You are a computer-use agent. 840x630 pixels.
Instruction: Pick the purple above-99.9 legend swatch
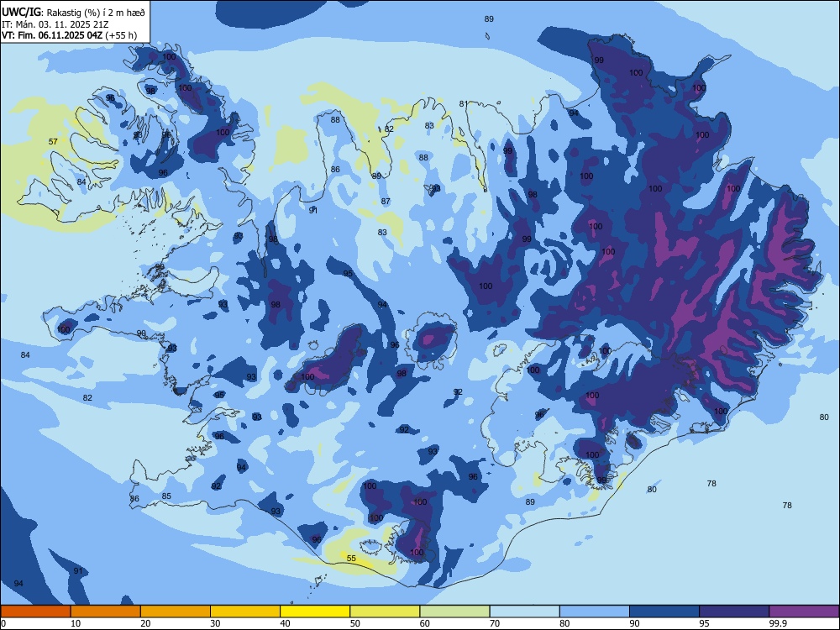pyautogui.click(x=804, y=612)
